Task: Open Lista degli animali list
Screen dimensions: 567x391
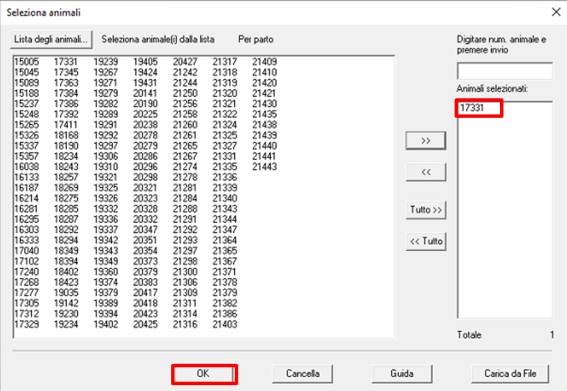Action: (51, 39)
